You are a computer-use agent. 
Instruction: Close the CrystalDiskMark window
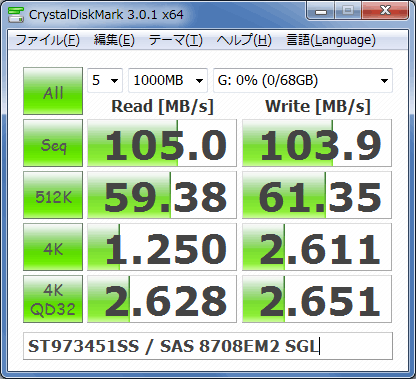(x=385, y=11)
